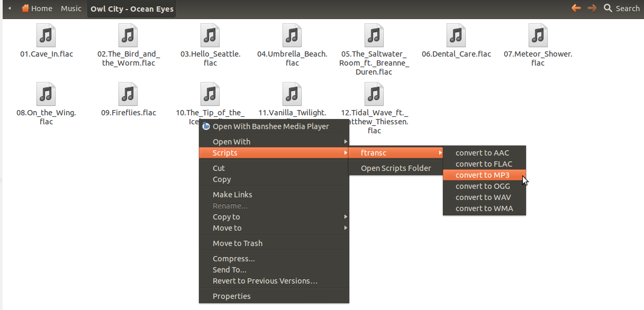
Task: Click the Search label in the toolbar
Action: 628,8
